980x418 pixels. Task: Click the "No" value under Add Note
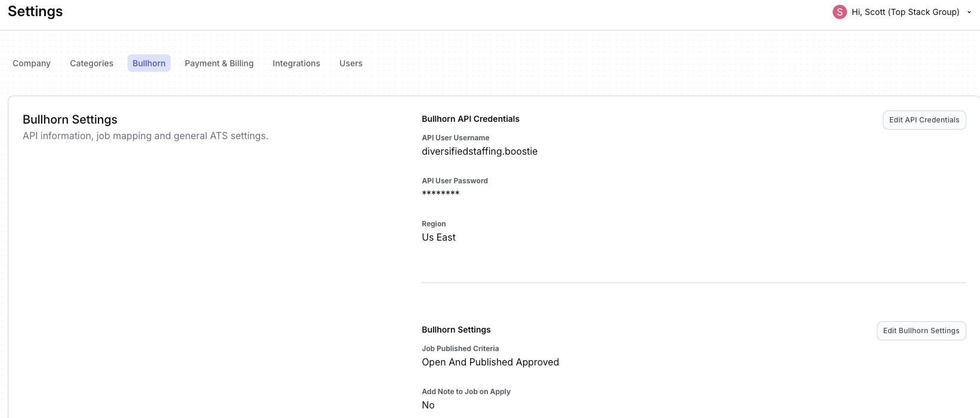tap(428, 405)
